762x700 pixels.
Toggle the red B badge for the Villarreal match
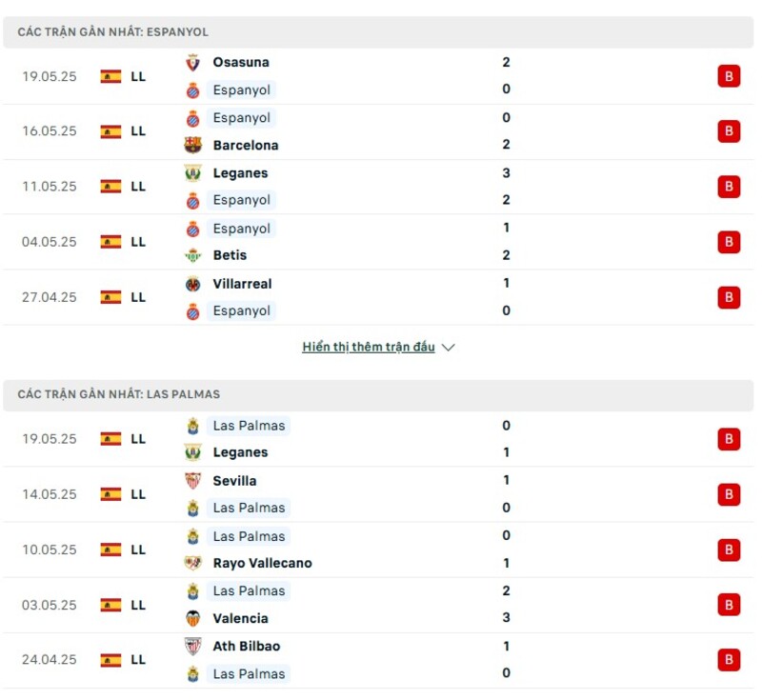click(x=729, y=296)
